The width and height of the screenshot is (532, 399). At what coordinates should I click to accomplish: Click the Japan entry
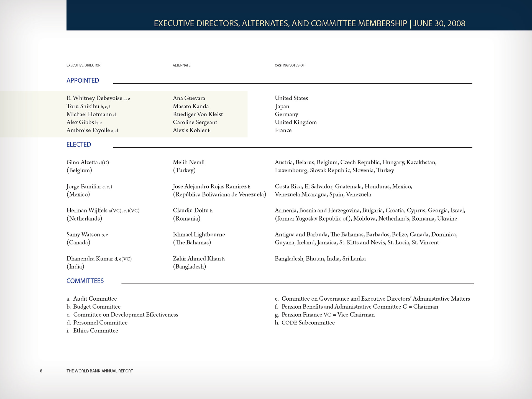click(x=282, y=106)
